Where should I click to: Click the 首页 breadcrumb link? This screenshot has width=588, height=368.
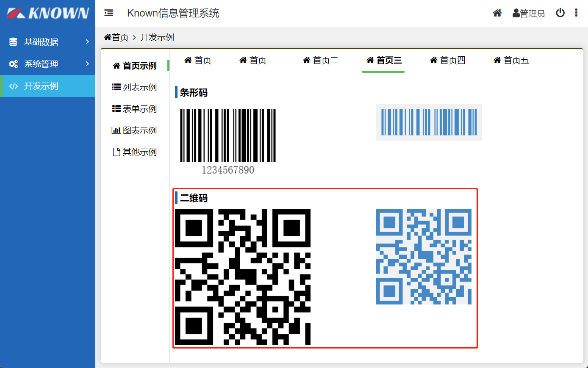[116, 37]
